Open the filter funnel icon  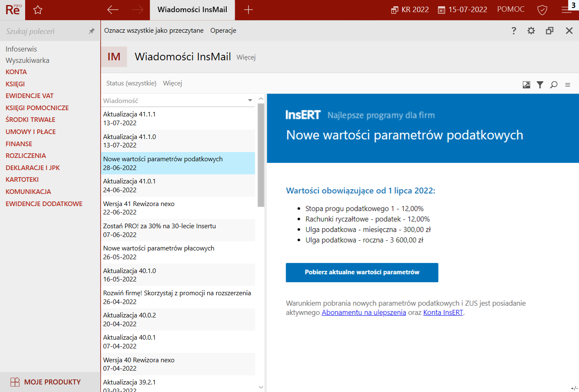540,85
